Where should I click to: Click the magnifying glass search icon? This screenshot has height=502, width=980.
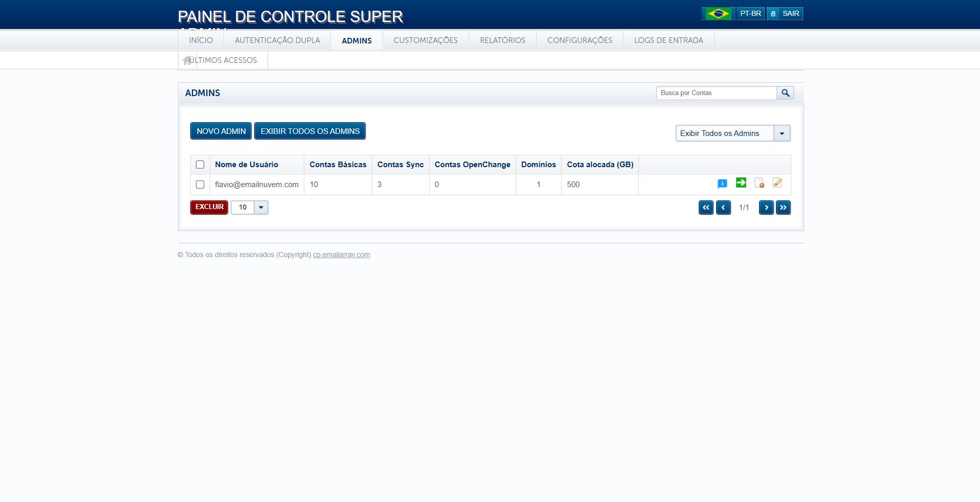point(785,93)
